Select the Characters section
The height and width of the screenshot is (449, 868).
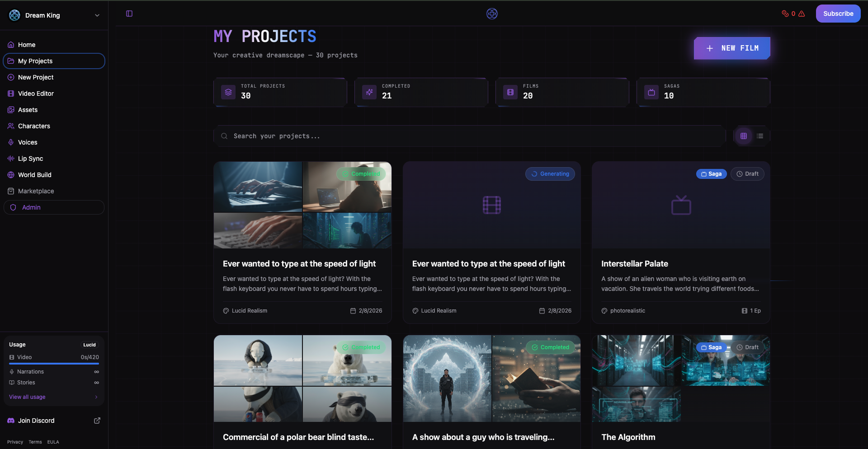point(34,126)
